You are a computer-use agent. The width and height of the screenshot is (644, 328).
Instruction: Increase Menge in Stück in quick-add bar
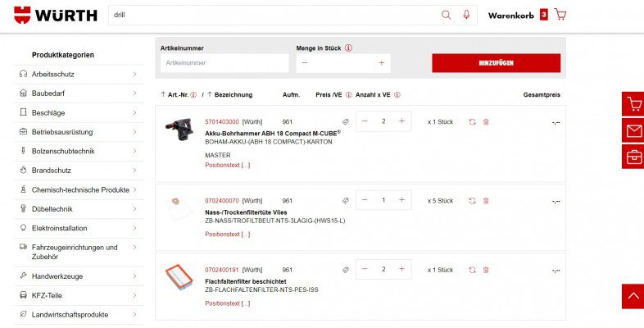[x=382, y=63]
